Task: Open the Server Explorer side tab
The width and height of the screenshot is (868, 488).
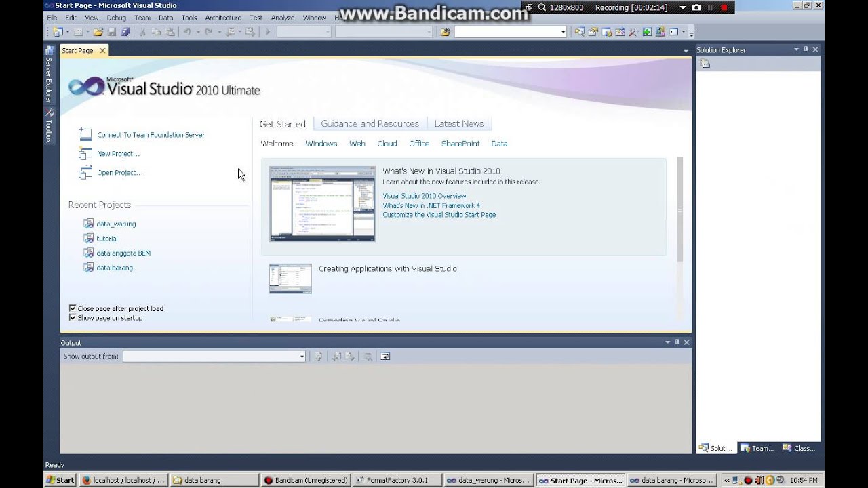Action: coord(49,75)
